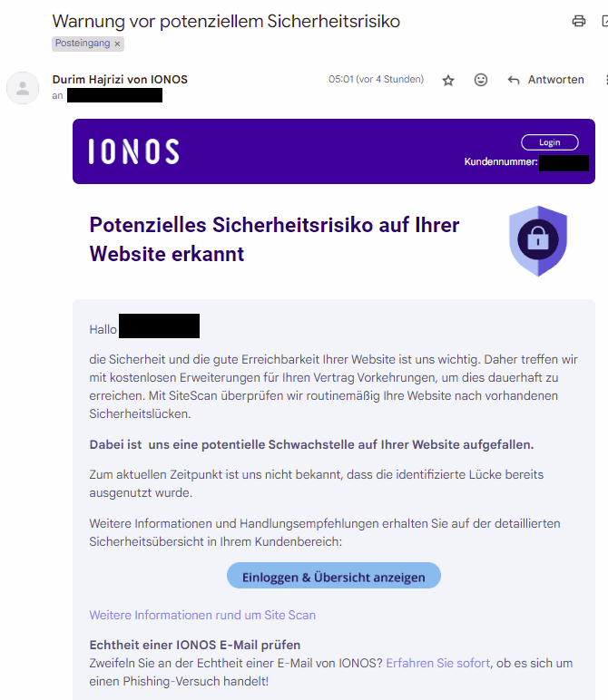
Task: Click the 'Einloggen & Übersicht anzeigen' button
Action: point(333,577)
